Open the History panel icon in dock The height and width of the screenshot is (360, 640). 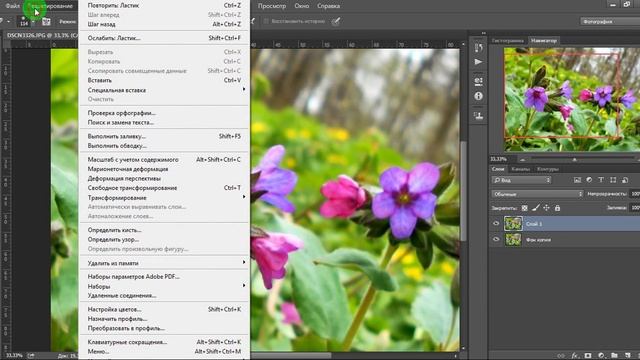click(x=478, y=47)
